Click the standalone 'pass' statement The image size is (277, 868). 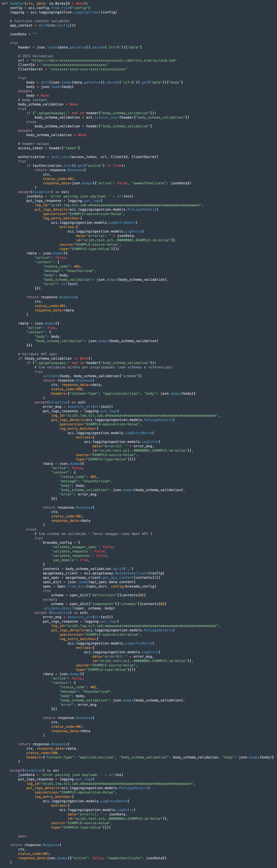click(x=22, y=836)
